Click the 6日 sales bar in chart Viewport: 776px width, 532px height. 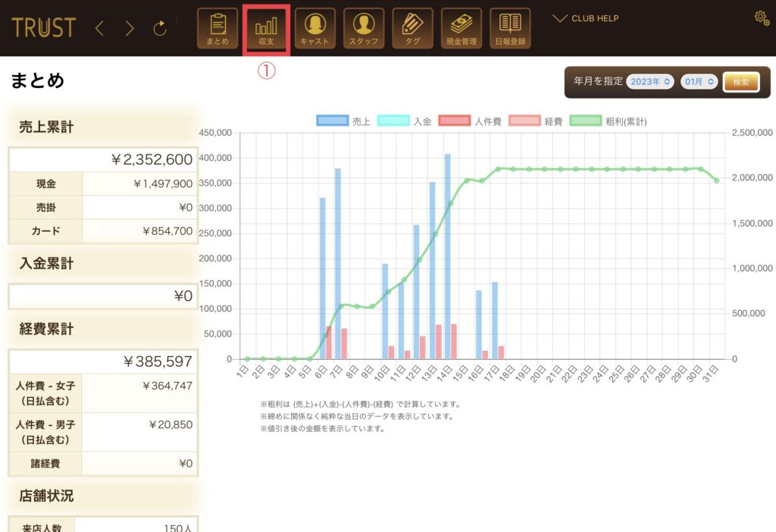(323, 278)
